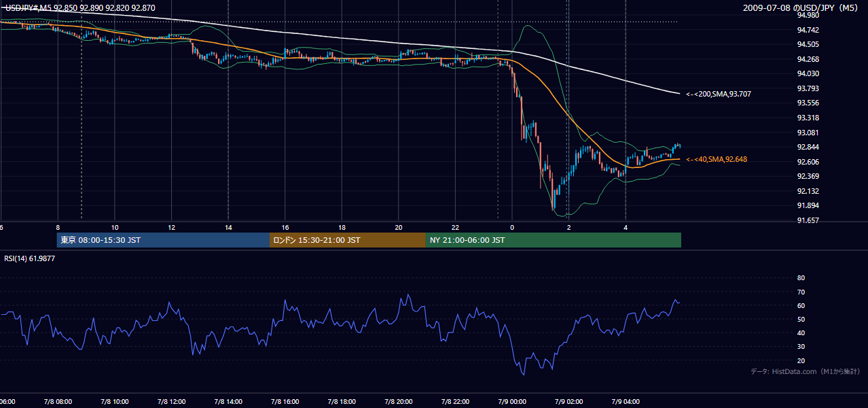Click RSI scale value 20
868x408 pixels.
(x=801, y=360)
